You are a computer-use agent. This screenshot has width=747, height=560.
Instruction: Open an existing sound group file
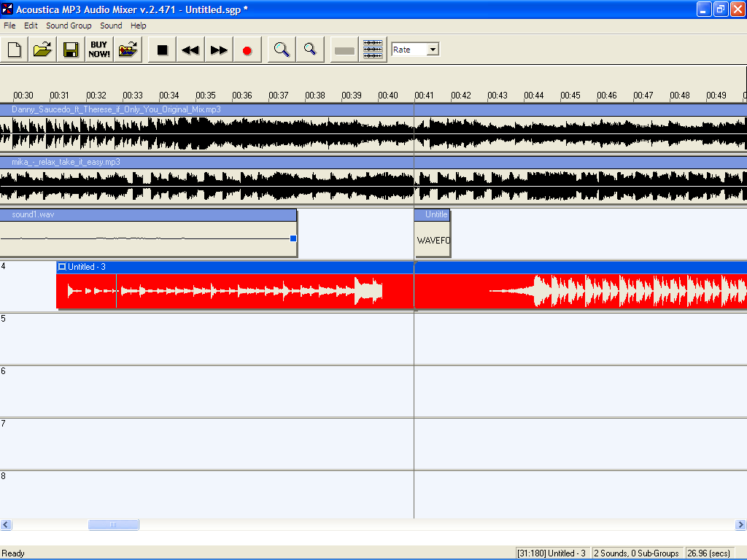coord(42,49)
